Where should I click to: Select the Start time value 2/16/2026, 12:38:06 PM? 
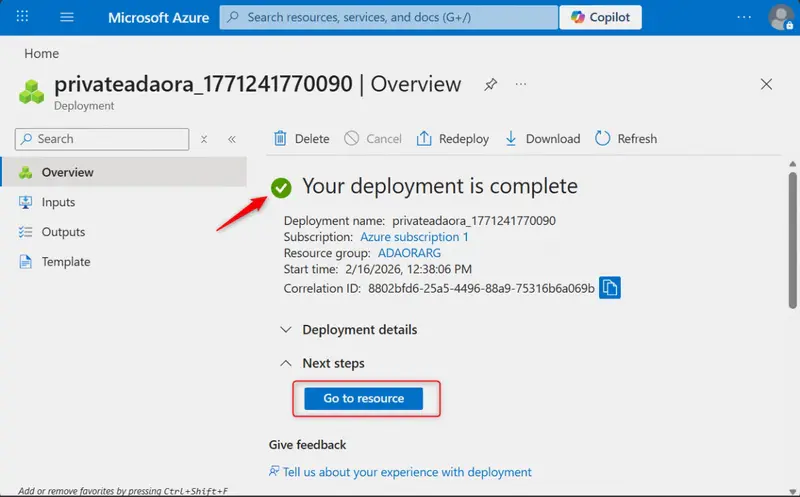coord(409,269)
